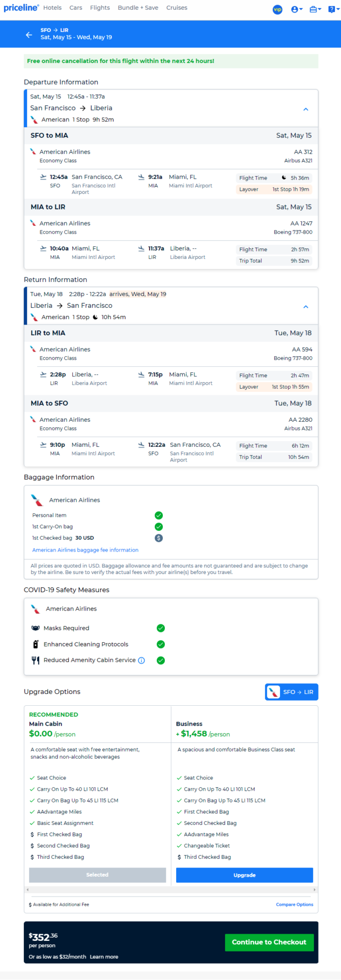
Task: Open the help question mark menu
Action: tap(334, 9)
